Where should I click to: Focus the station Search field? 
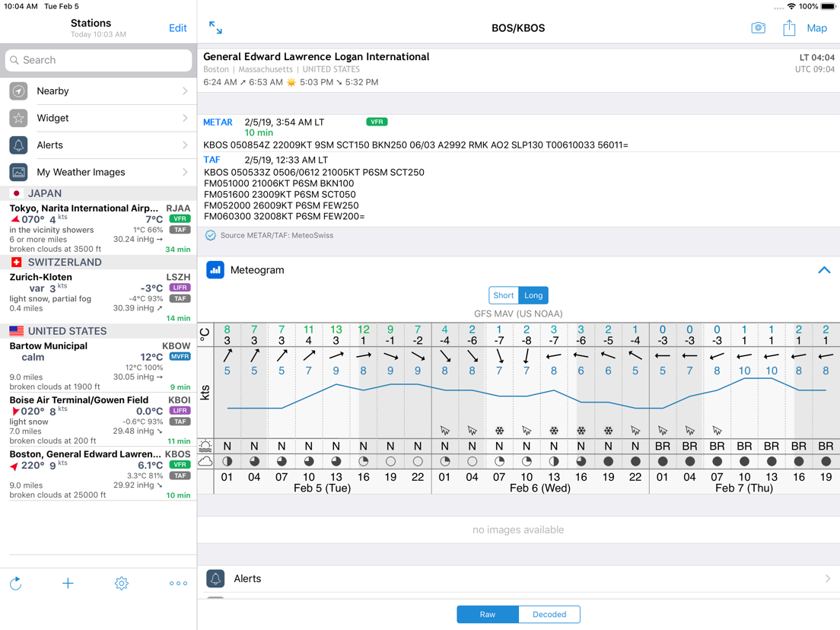point(99,60)
